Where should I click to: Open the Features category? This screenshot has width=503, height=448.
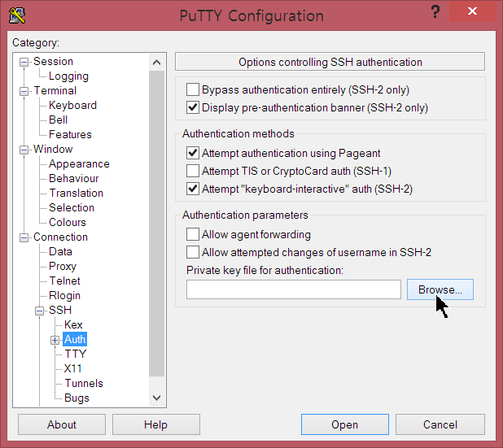(70, 135)
